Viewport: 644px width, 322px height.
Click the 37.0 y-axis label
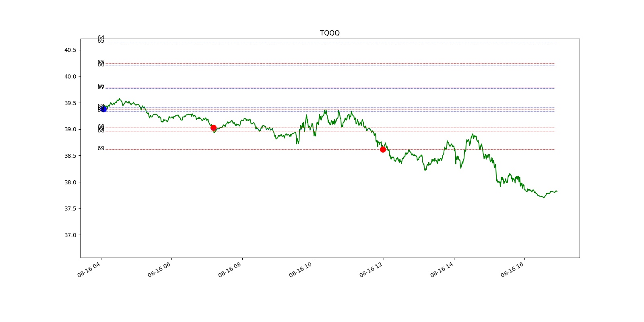click(x=70, y=235)
